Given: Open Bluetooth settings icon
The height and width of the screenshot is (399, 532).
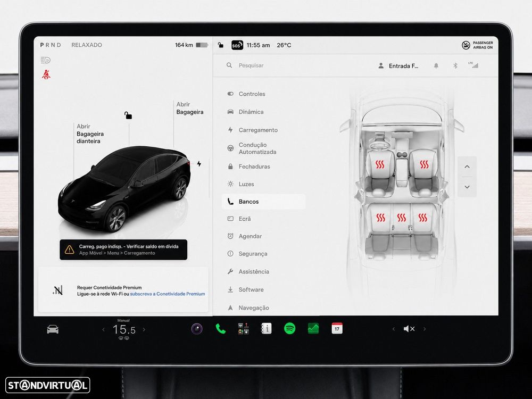Looking at the screenshot, I should click(455, 66).
